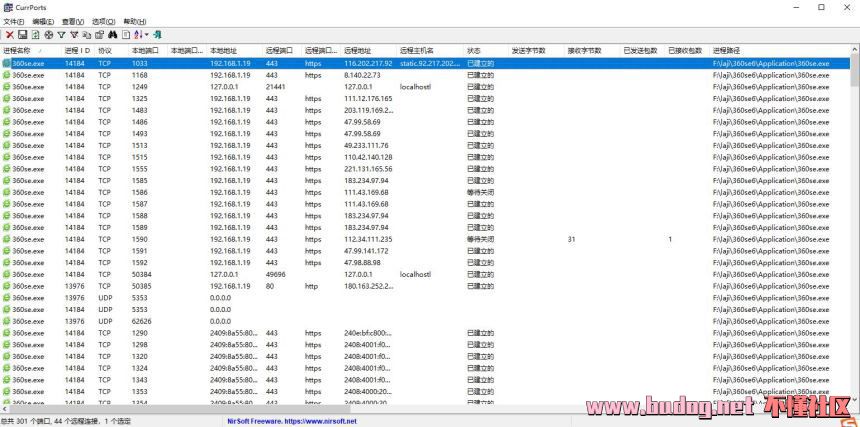The width and height of the screenshot is (860, 427).
Task: Sort by the 状态 column header
Action: tap(486, 50)
